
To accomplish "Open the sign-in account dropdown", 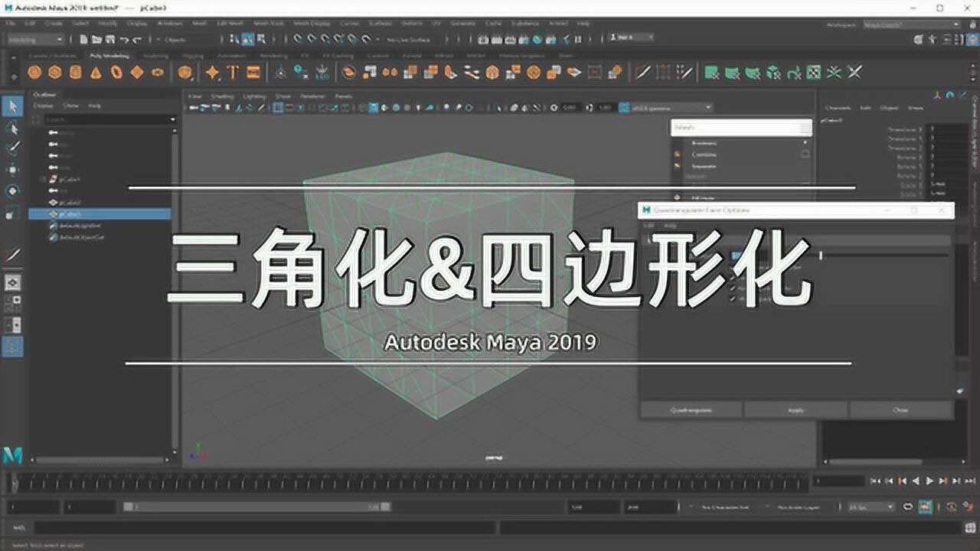I will (632, 37).
